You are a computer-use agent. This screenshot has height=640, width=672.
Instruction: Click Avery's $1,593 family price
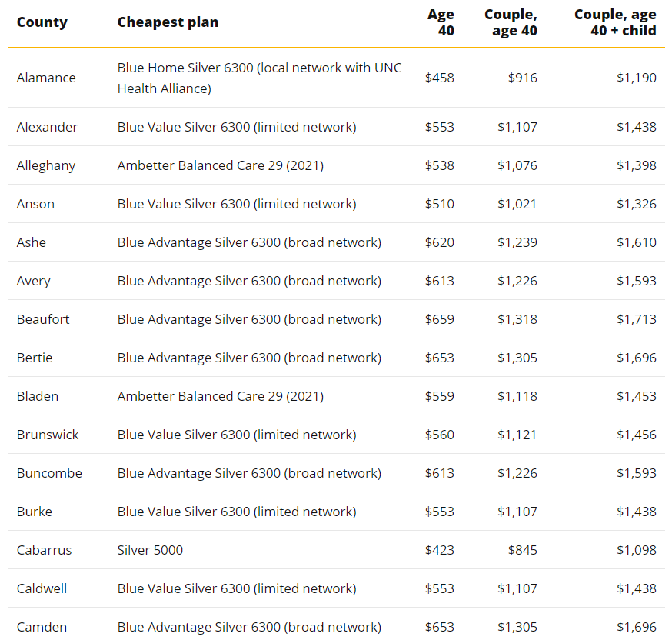637,281
